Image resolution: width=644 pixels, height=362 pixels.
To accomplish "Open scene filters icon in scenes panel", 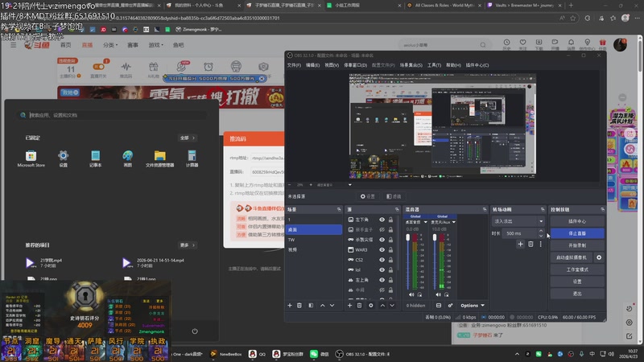I will pyautogui.click(x=311, y=306).
